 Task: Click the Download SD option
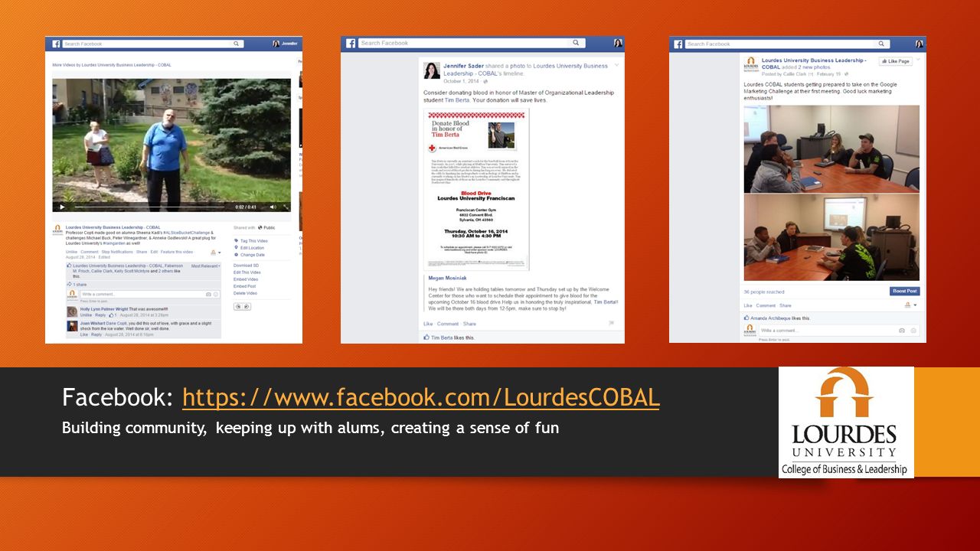tap(246, 266)
